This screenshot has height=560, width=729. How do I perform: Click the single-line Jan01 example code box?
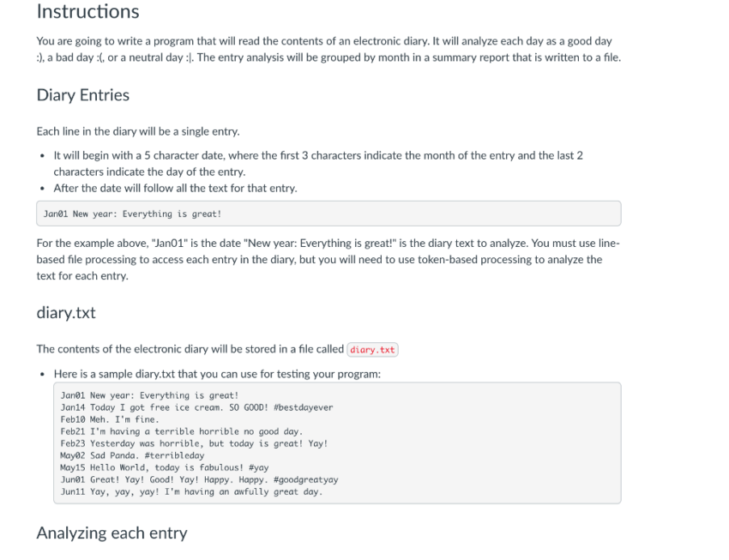tap(328, 214)
